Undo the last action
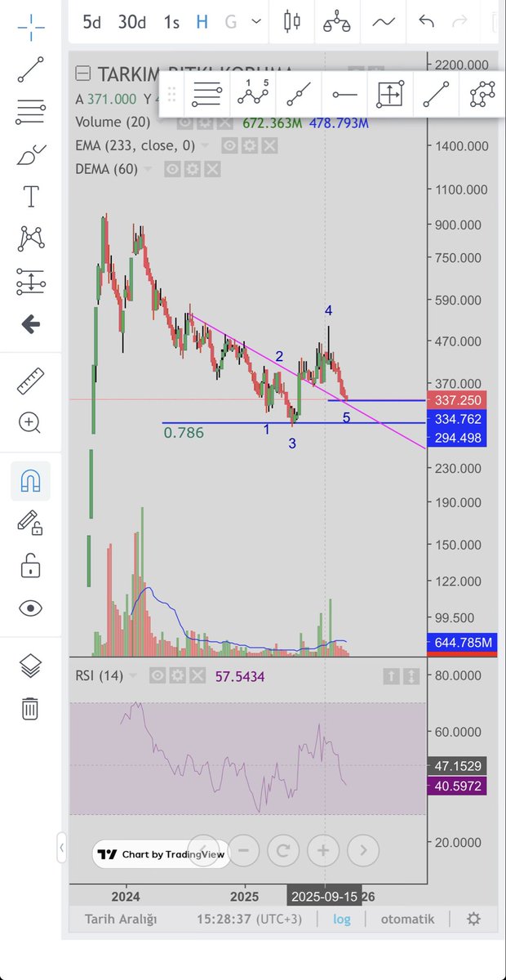 click(426, 22)
